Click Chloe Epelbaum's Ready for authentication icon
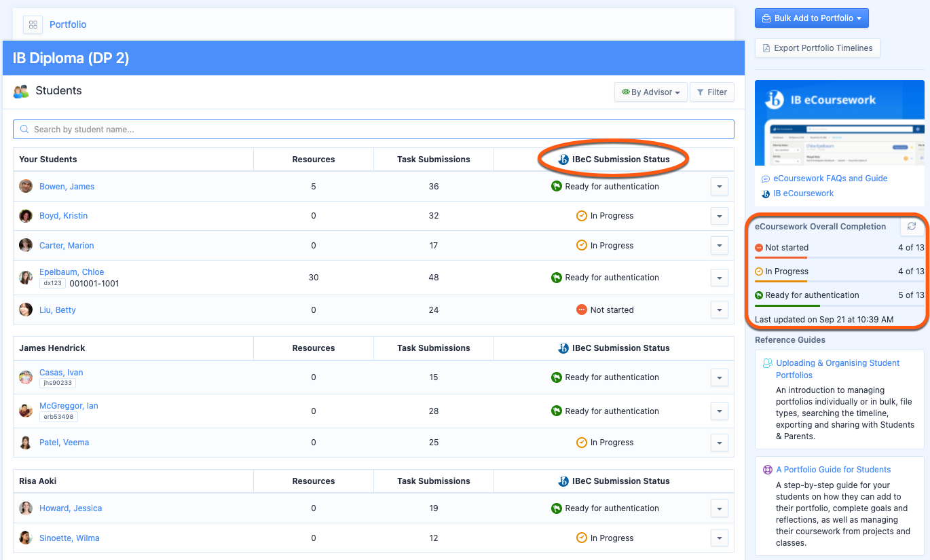Image resolution: width=930 pixels, height=560 pixels. coord(557,278)
